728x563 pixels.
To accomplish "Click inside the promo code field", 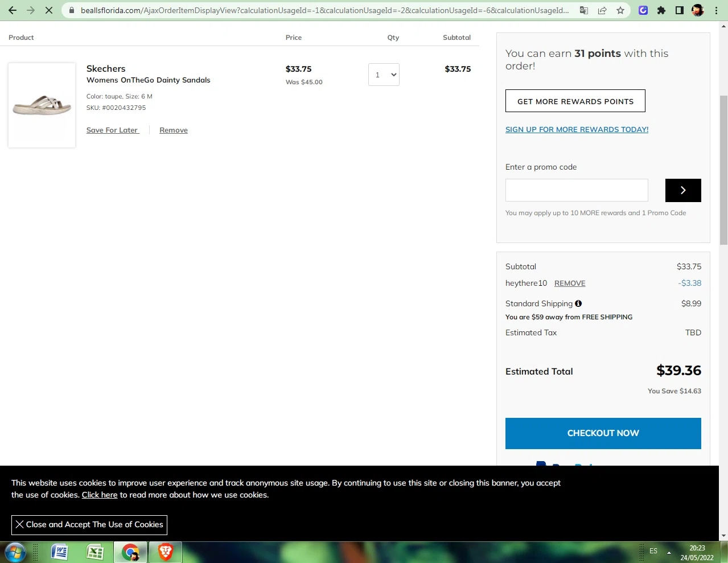I will (577, 190).
